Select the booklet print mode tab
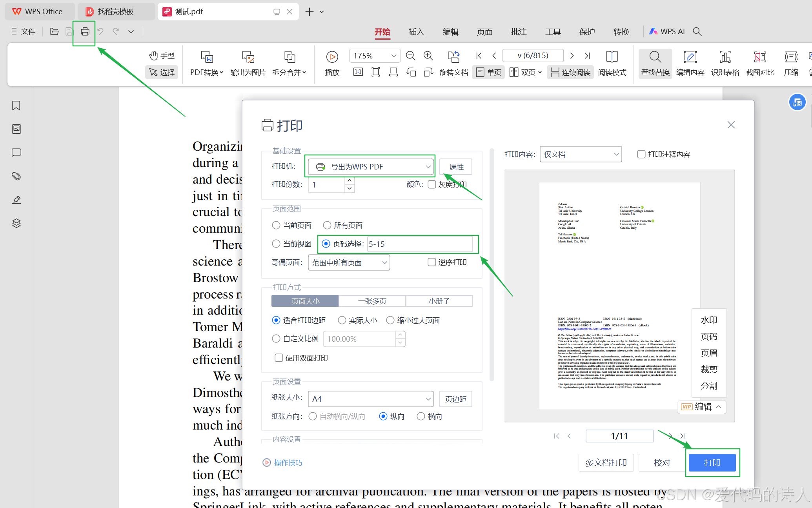 tap(439, 301)
